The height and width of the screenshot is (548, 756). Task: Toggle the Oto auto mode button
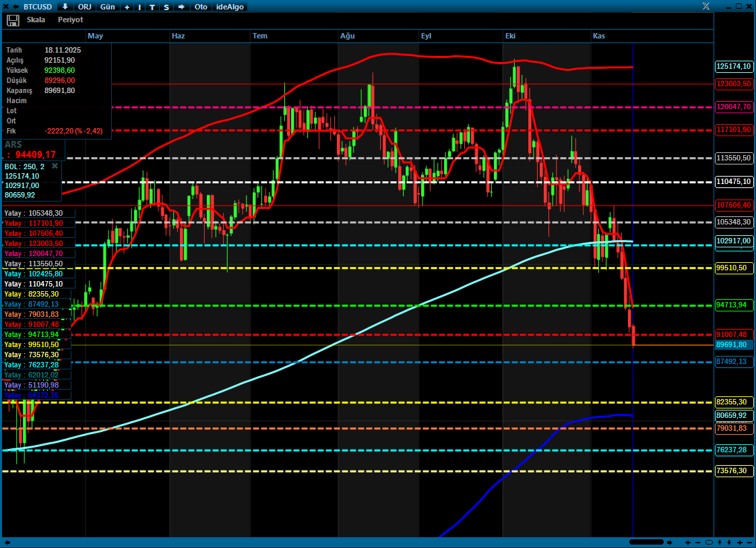[201, 7]
